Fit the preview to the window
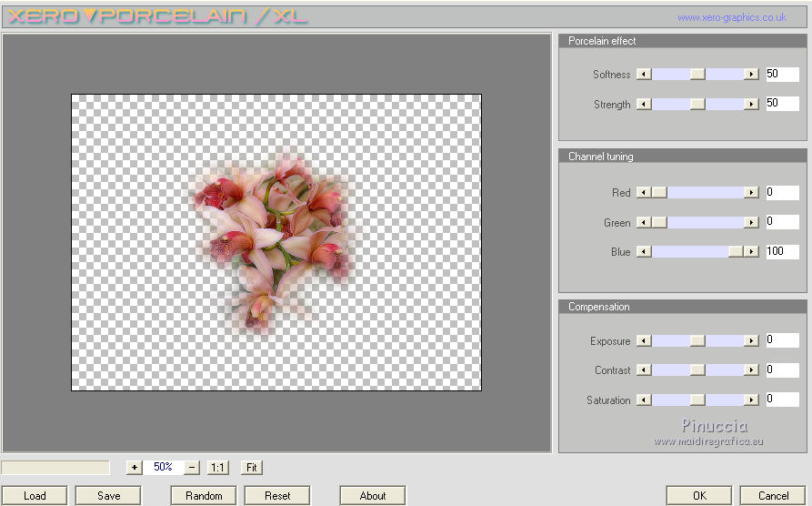This screenshot has height=506, width=812. pyautogui.click(x=252, y=467)
